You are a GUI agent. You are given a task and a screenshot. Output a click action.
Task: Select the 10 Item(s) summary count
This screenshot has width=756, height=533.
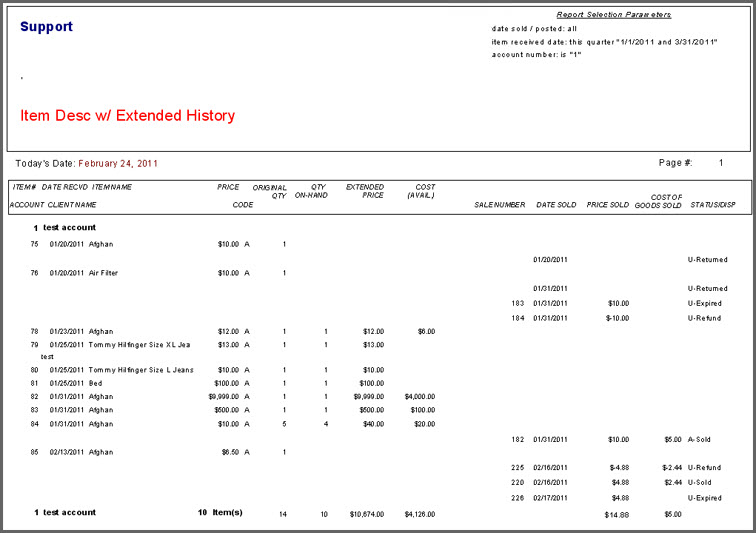coord(220,513)
